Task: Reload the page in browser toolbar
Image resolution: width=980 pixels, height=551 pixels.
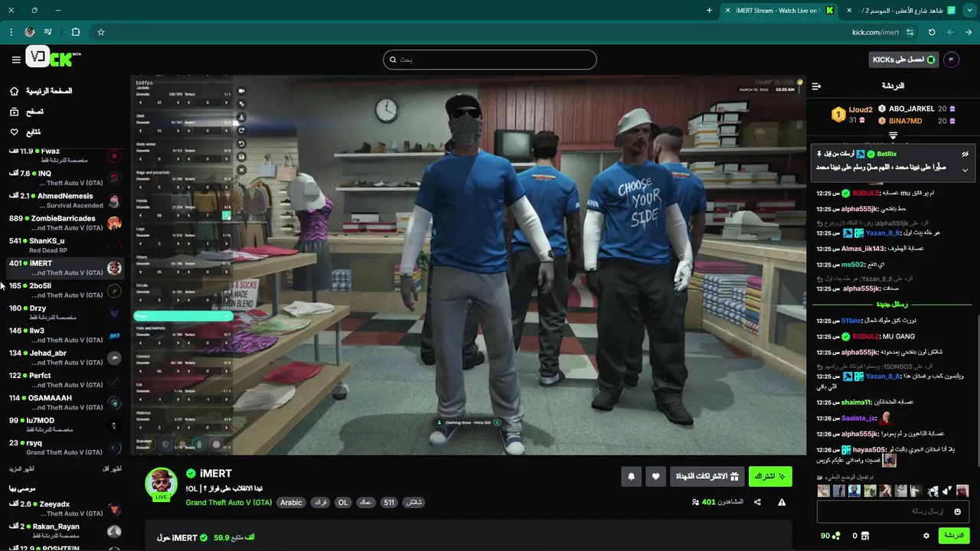Action: (x=932, y=32)
